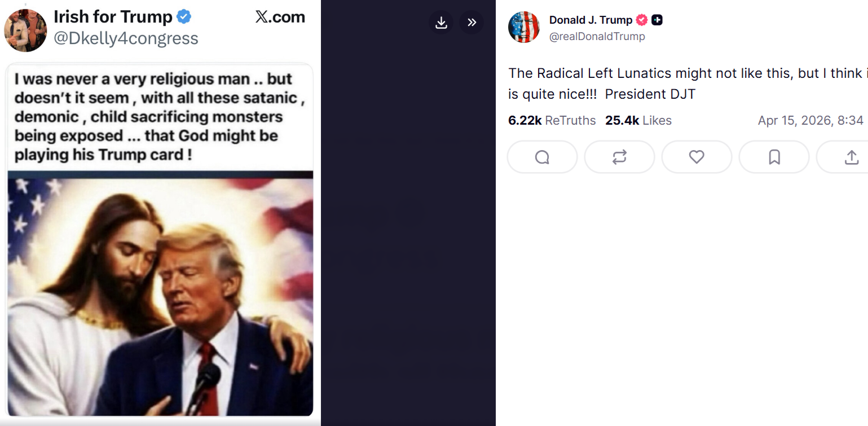Reply to the post with comment icon
The image size is (868, 426).
coord(542,157)
